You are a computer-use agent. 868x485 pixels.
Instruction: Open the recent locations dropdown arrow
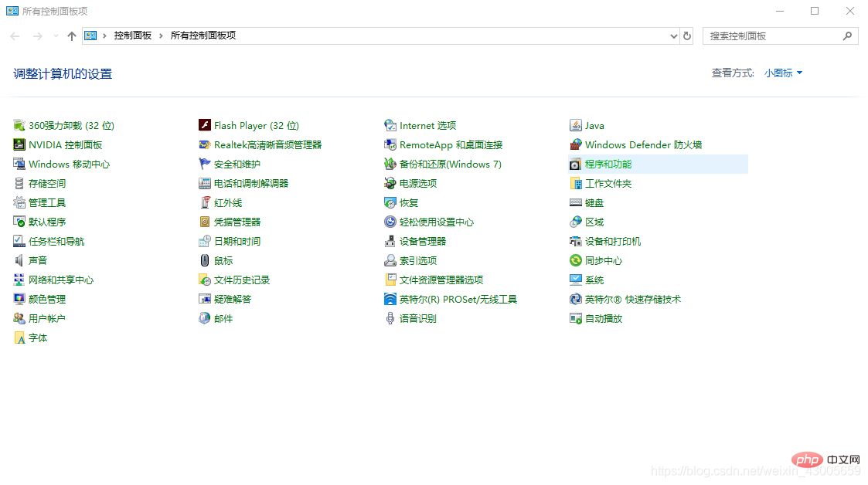pyautogui.click(x=56, y=36)
